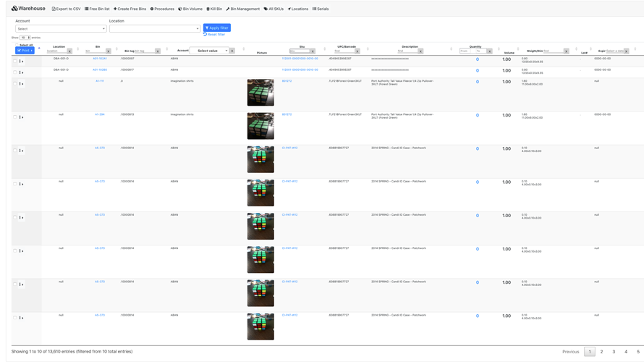644x362 pixels.
Task: Open the Free Bin list
Action: point(97,9)
